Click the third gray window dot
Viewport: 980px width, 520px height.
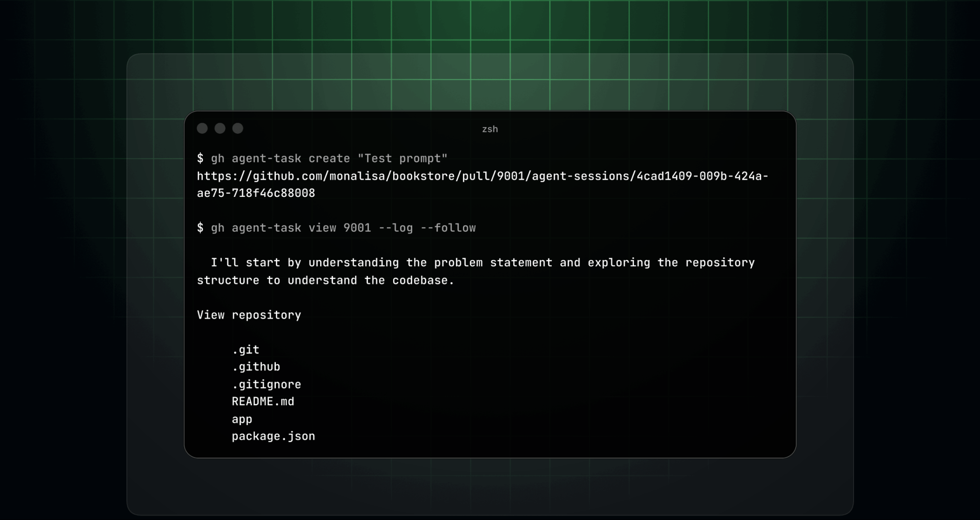(x=238, y=129)
